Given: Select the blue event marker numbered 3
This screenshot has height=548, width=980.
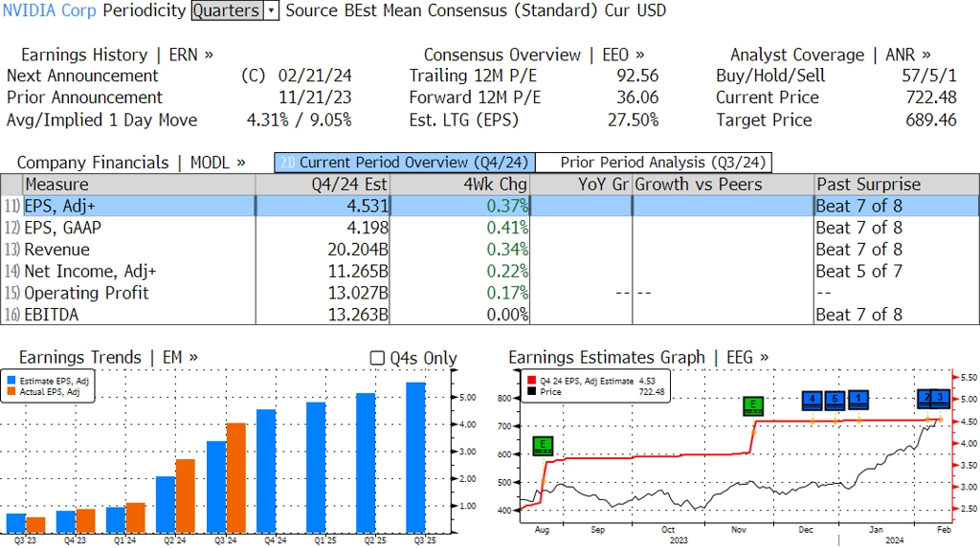Looking at the screenshot, I should [940, 398].
